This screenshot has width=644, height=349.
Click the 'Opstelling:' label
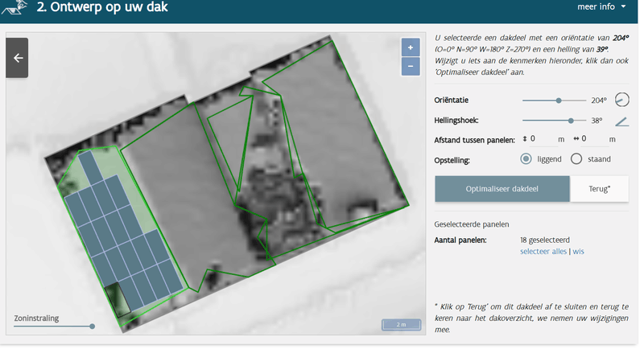452,160
